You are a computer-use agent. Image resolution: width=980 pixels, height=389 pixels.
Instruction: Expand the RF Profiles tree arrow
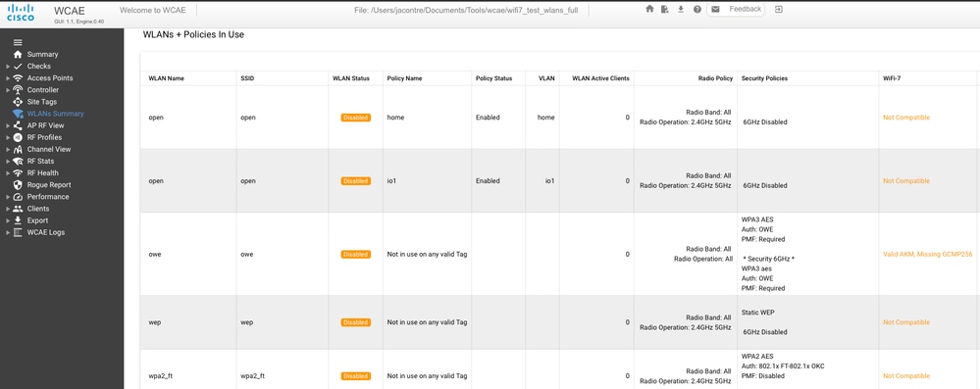tap(8, 137)
